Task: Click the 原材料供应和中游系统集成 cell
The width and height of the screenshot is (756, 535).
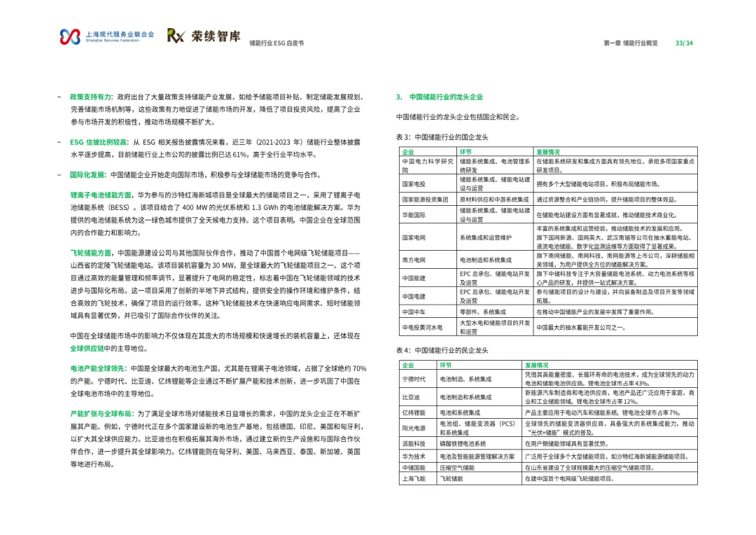Action: coord(495,200)
